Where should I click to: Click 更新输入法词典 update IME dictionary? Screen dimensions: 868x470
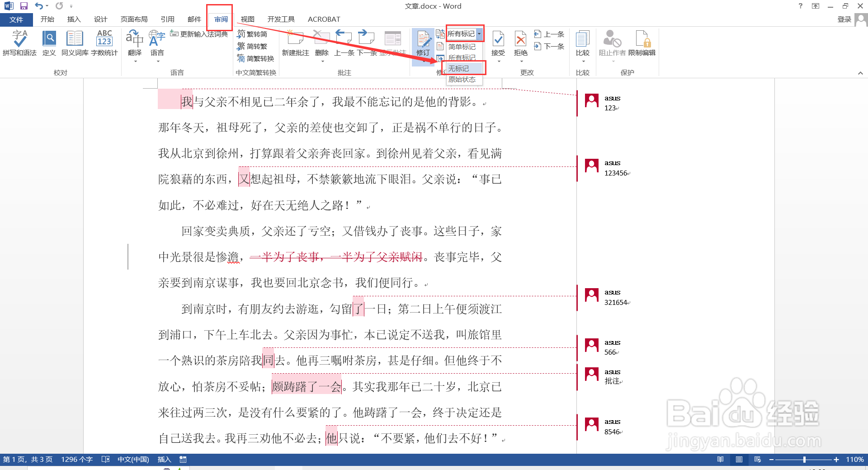[x=199, y=34]
